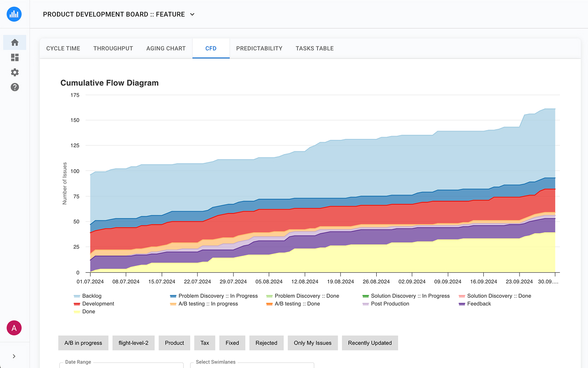Switch to the Cycle Time tab

63,48
